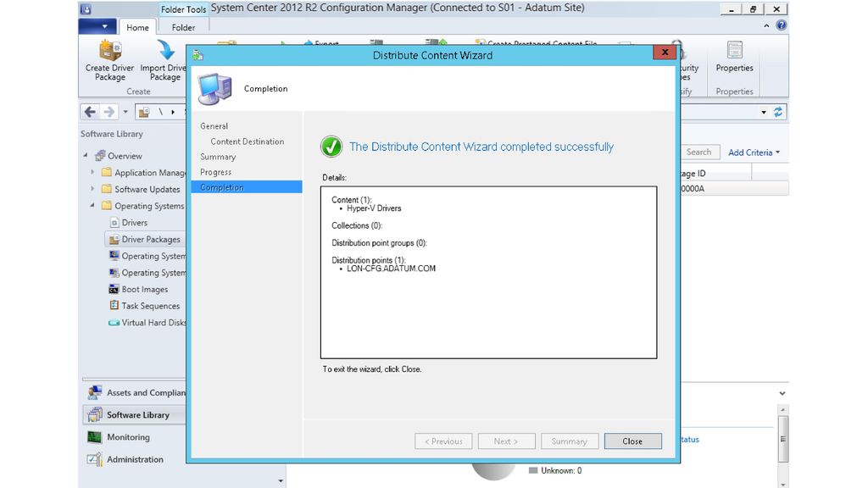Click the details pane vertical scrollbar
The height and width of the screenshot is (488, 868).
(x=782, y=438)
